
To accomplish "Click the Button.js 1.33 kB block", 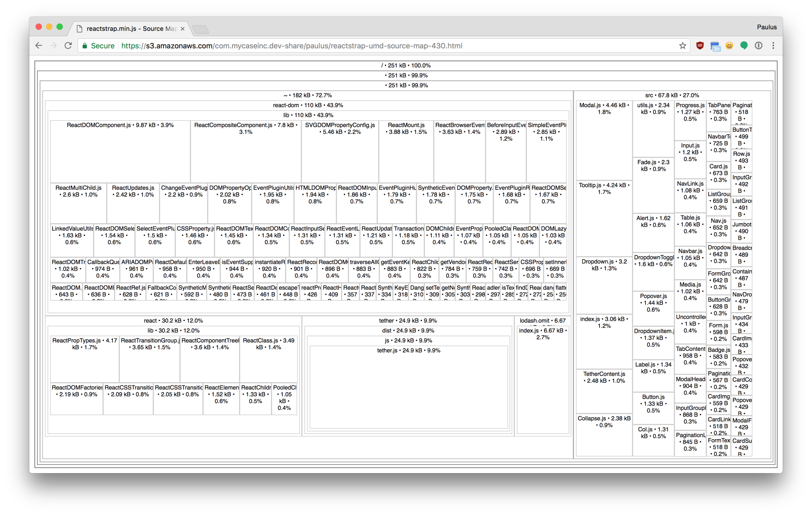I will (x=653, y=408).
